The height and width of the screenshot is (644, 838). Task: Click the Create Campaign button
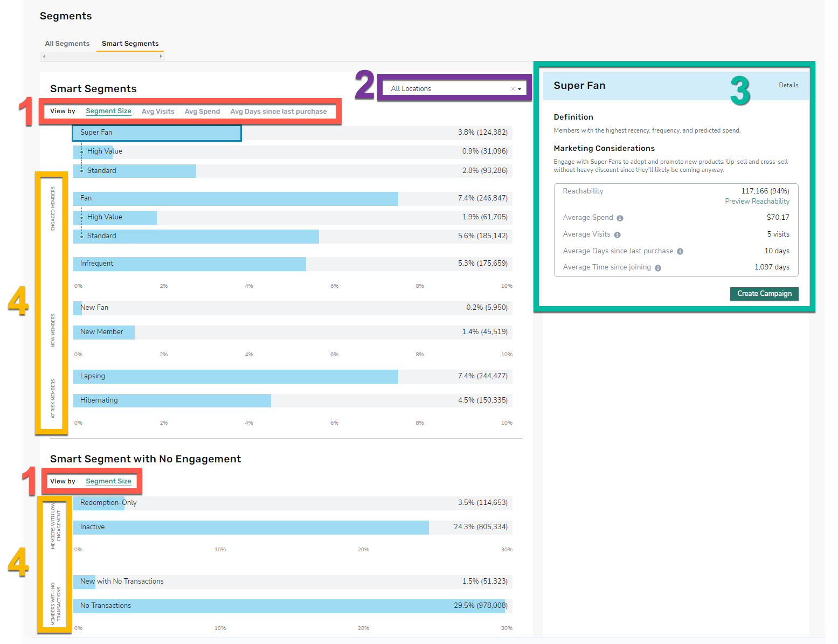tap(764, 294)
